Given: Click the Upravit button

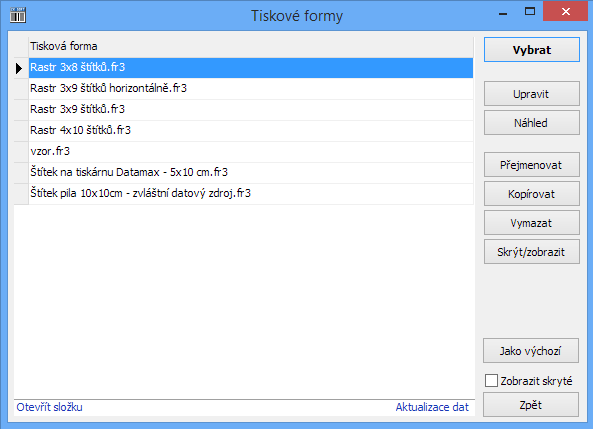Looking at the screenshot, I should click(531, 94).
